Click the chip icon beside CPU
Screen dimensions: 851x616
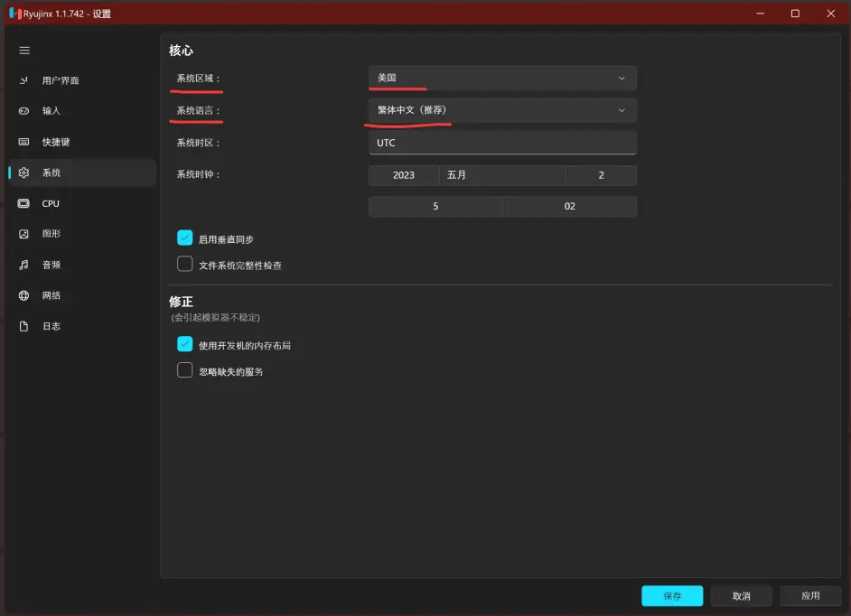tap(23, 203)
